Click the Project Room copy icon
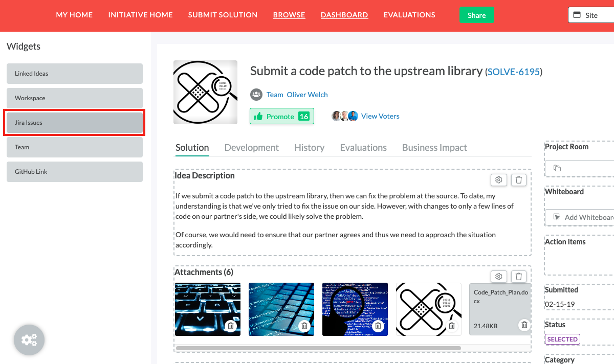 pyautogui.click(x=557, y=168)
